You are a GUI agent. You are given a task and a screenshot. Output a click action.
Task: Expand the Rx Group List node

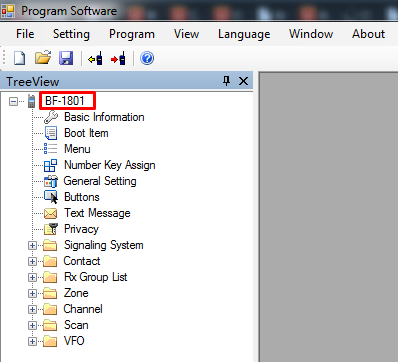32,278
